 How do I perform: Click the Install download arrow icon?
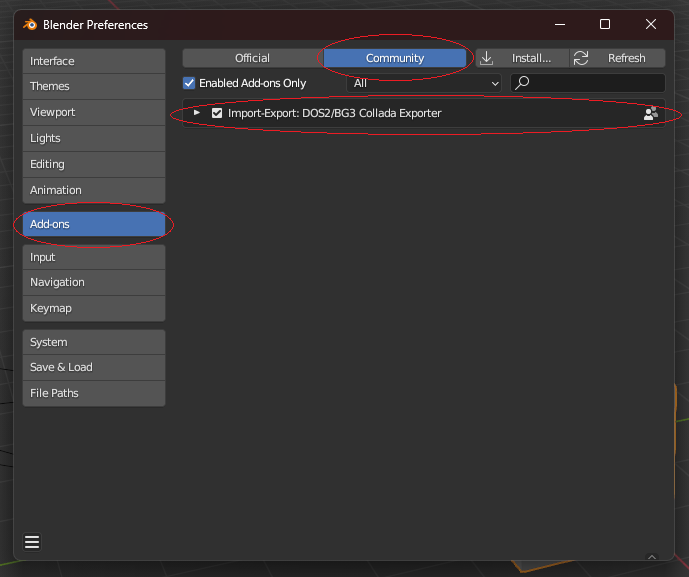coord(487,58)
